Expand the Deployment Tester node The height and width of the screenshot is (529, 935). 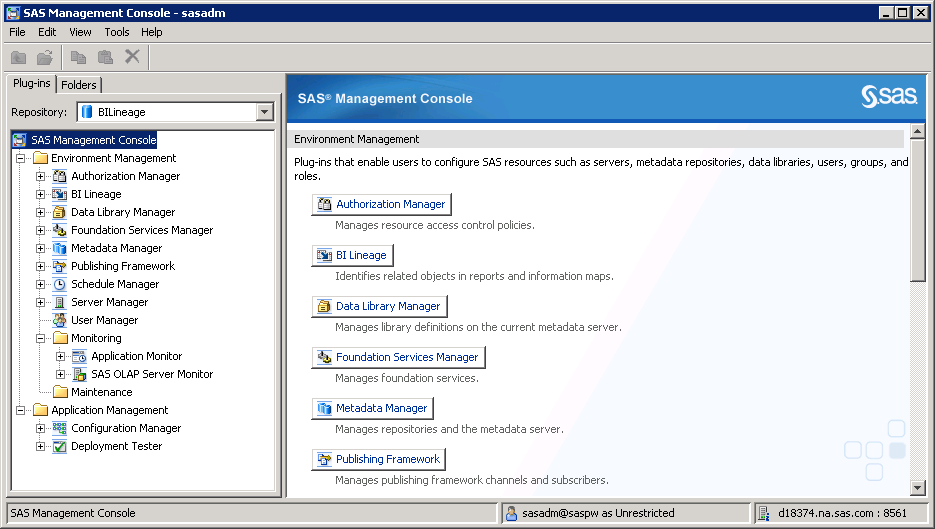click(x=41, y=446)
